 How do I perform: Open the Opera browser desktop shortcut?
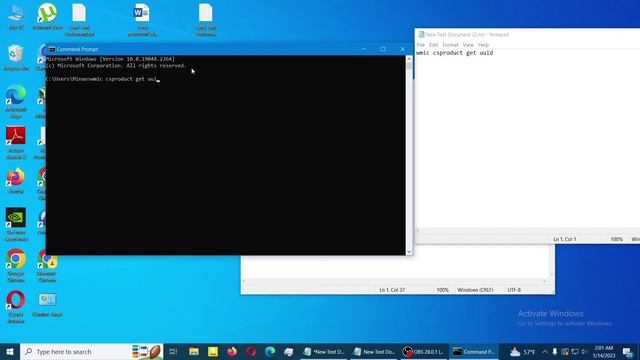16,307
